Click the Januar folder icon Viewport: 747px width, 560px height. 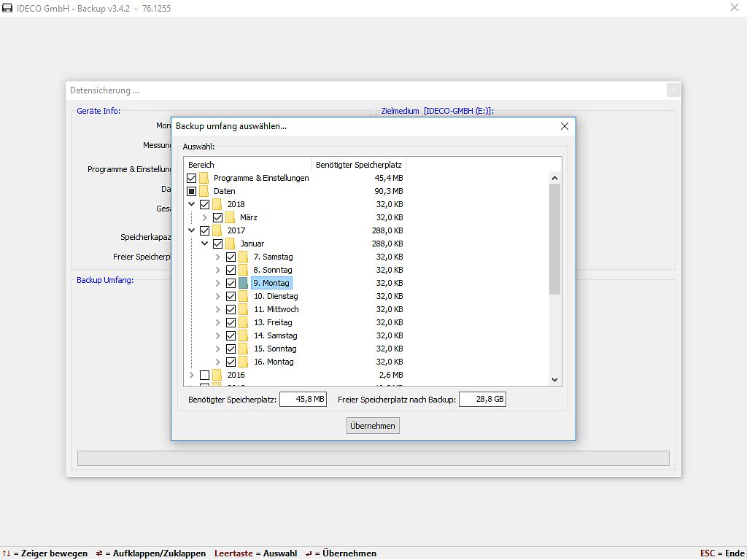coord(231,244)
